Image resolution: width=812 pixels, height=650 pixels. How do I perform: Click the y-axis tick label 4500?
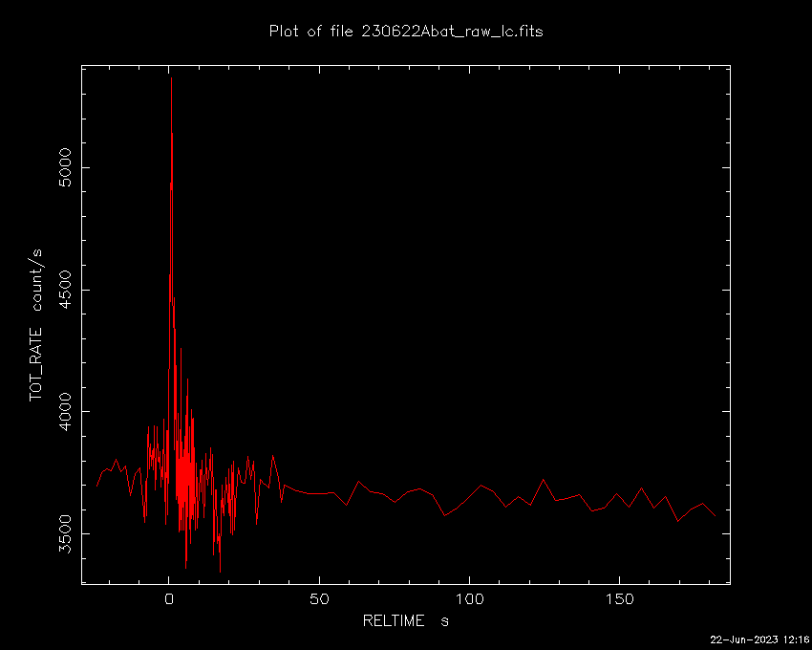65,290
